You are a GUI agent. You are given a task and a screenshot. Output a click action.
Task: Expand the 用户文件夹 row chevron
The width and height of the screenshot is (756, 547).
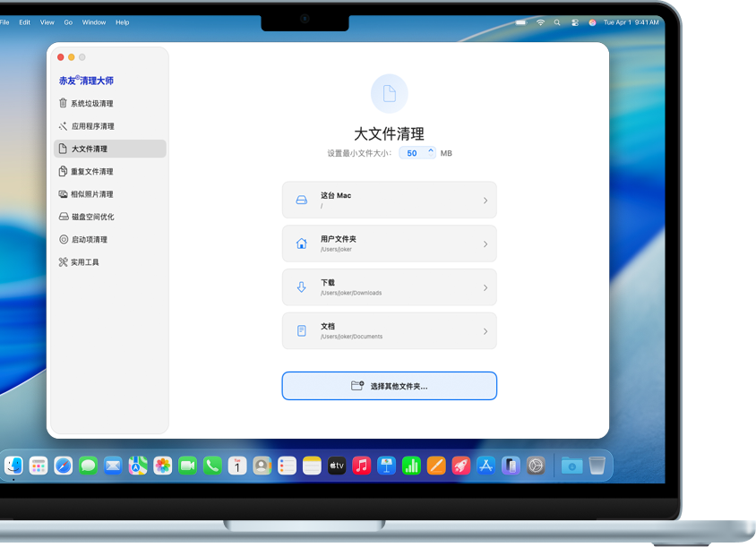coord(485,244)
